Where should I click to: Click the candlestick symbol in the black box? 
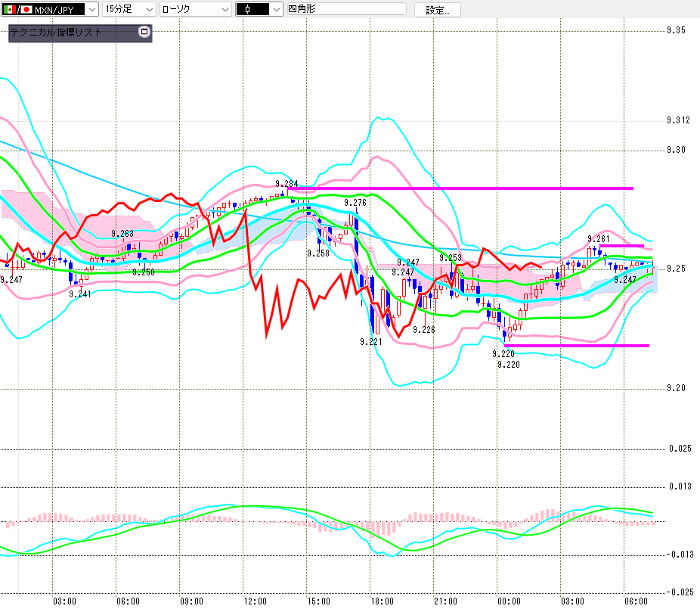248,9
